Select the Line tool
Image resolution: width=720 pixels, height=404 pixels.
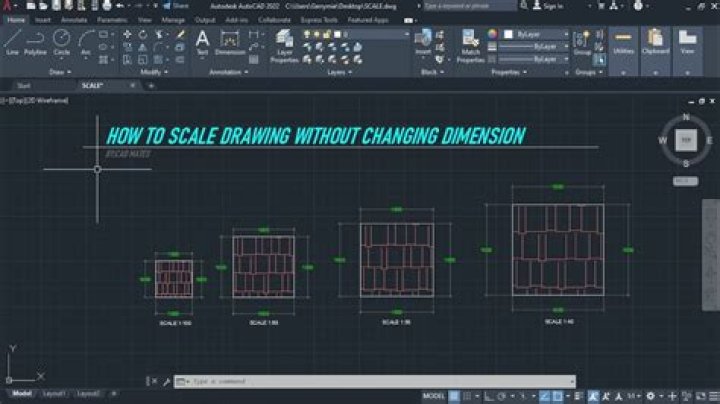pos(12,42)
